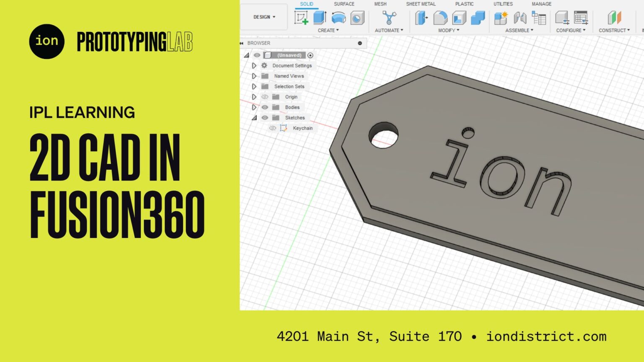This screenshot has width=644, height=362.
Task: Launch the Automate generative design tool
Action: [388, 18]
